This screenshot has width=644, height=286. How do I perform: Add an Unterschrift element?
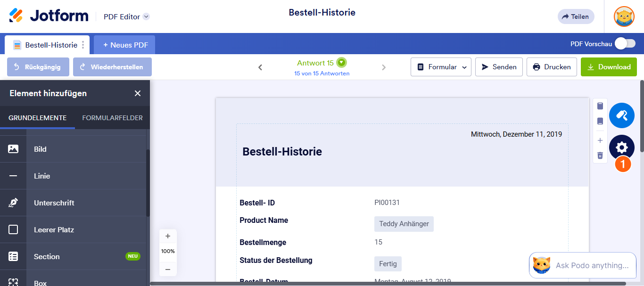coord(73,203)
